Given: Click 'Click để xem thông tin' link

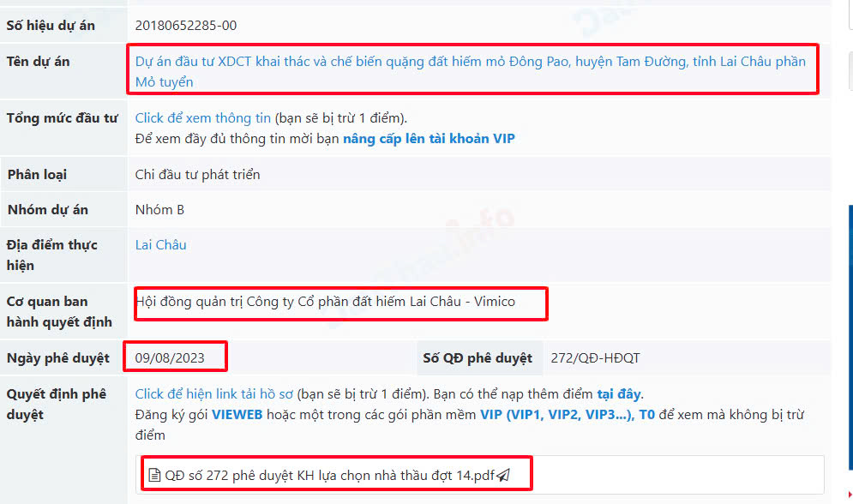Looking at the screenshot, I should [x=202, y=118].
